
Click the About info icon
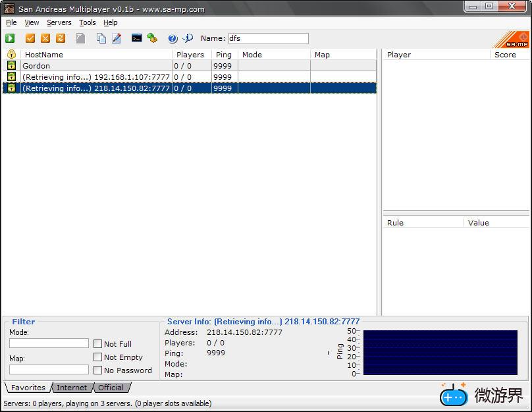tap(188, 38)
